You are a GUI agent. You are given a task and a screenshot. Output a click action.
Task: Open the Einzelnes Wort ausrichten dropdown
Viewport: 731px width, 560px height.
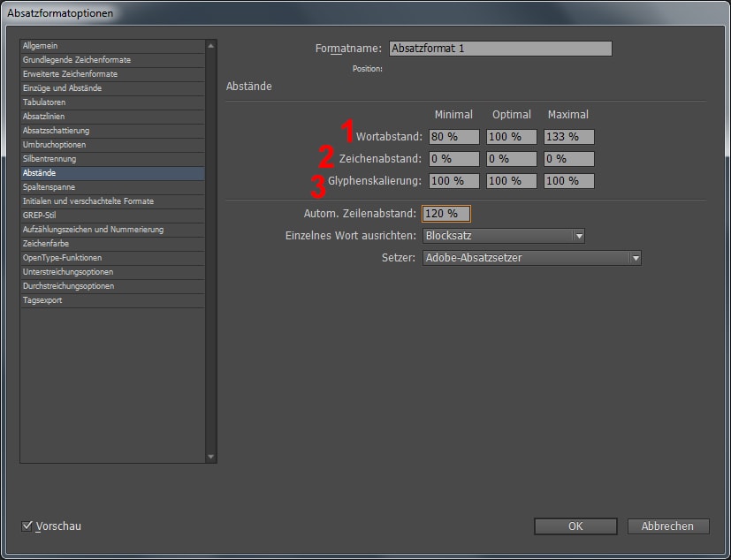tap(503, 236)
